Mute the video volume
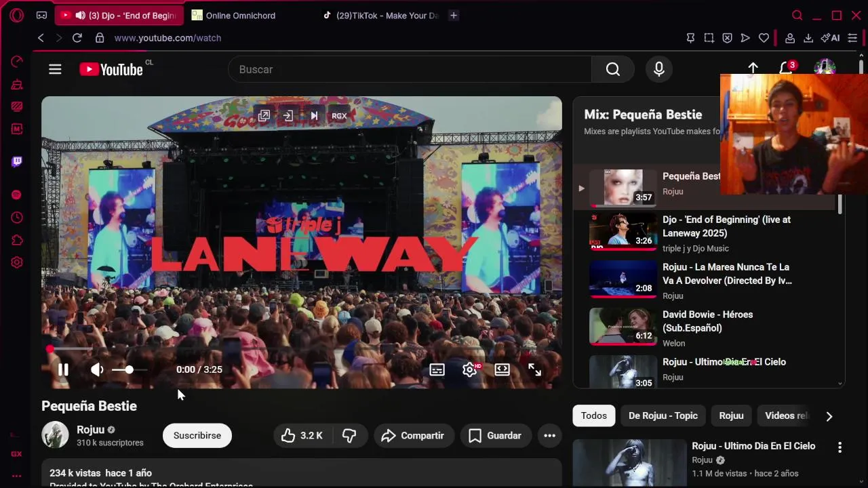Image resolution: width=868 pixels, height=488 pixels. [x=97, y=369]
